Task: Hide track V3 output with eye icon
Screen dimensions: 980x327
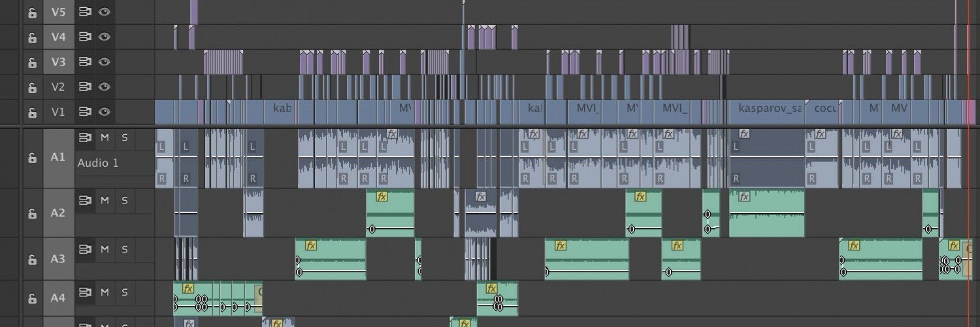Action: (x=104, y=62)
